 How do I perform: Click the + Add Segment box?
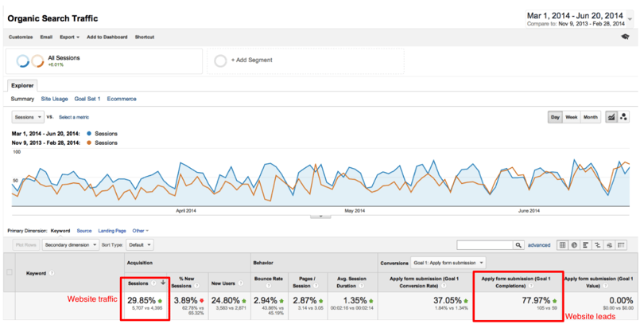click(x=305, y=61)
